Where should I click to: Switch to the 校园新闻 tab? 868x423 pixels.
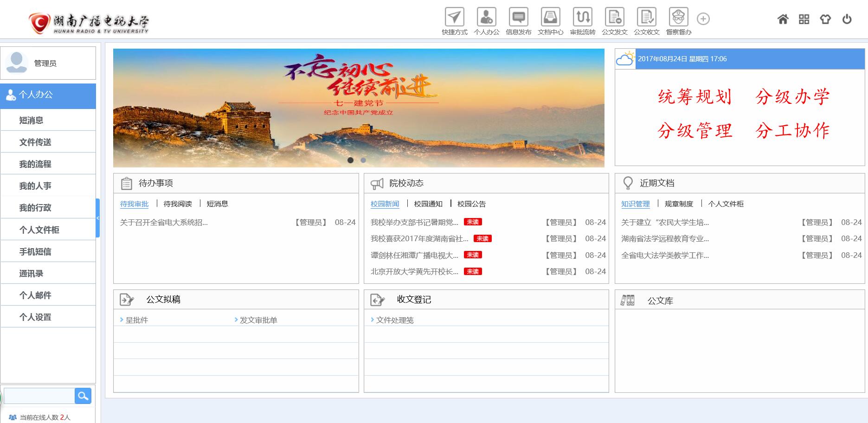(x=385, y=204)
